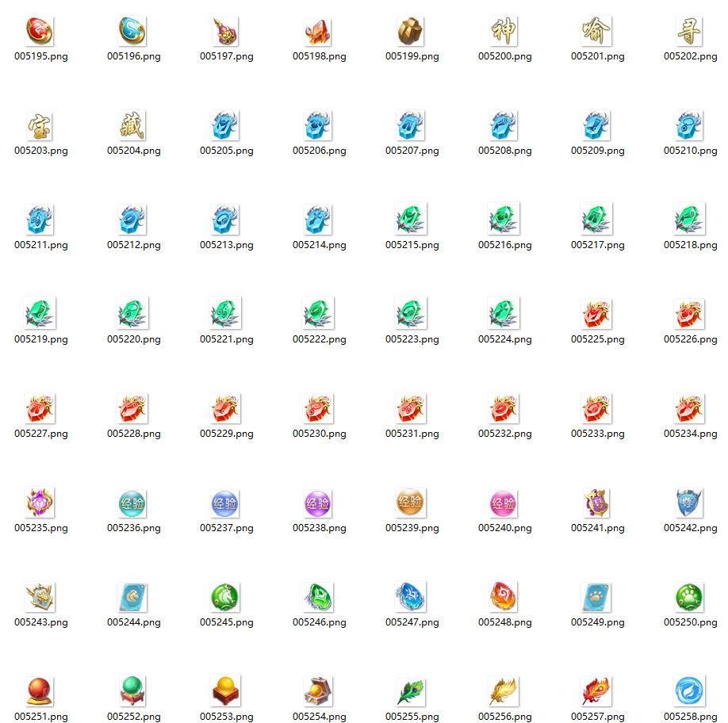Open the teal 经验 experience orb 005236.png
Image resolution: width=728 pixels, height=723 pixels.
(x=132, y=502)
